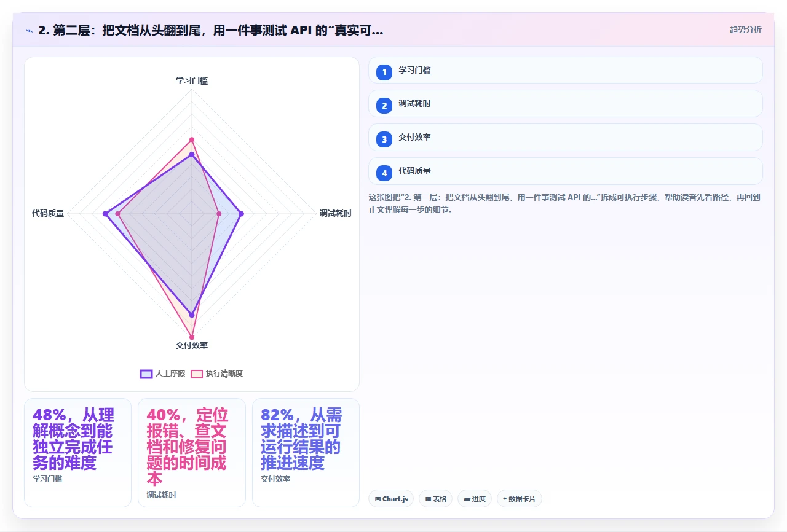The width and height of the screenshot is (787, 532).
Task: Click the 进度 tag chip
Action: pos(475,499)
